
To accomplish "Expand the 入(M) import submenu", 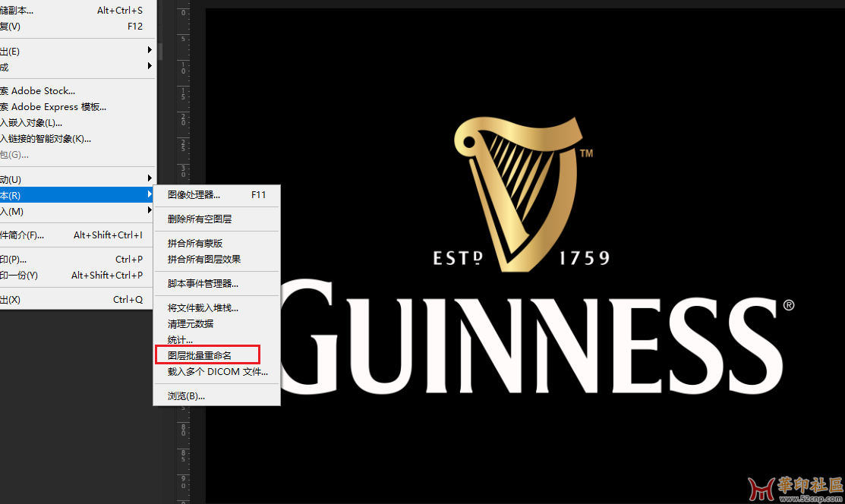I will tap(77, 211).
